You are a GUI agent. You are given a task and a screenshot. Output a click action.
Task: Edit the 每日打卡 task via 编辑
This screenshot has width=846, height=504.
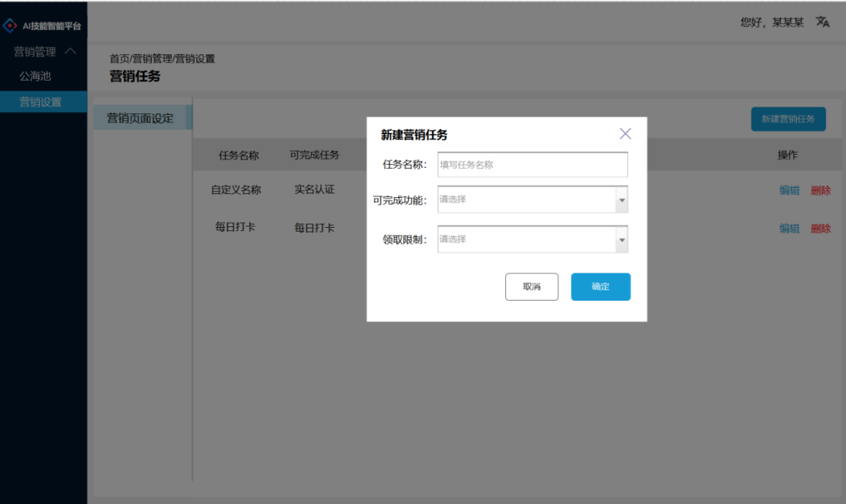pyautogui.click(x=789, y=228)
